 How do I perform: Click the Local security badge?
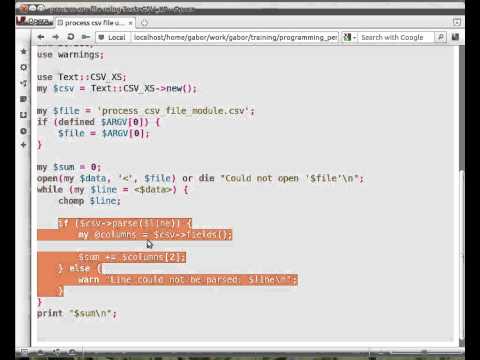pyautogui.click(x=113, y=37)
